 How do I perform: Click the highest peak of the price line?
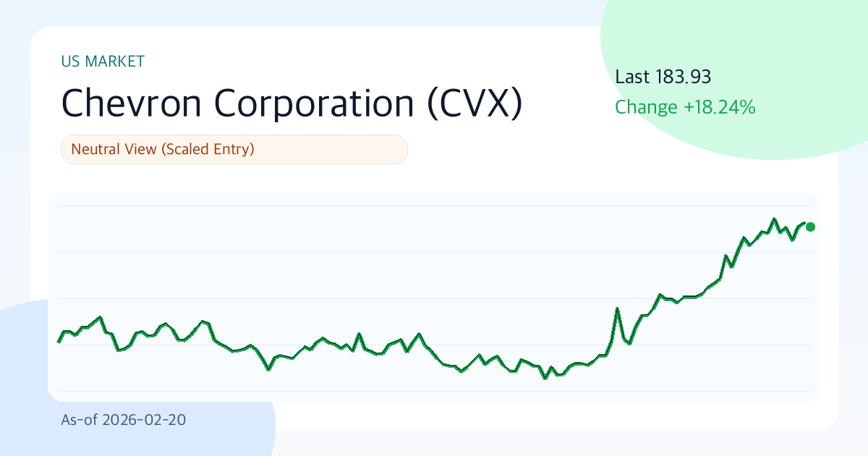pyautogui.click(x=774, y=218)
